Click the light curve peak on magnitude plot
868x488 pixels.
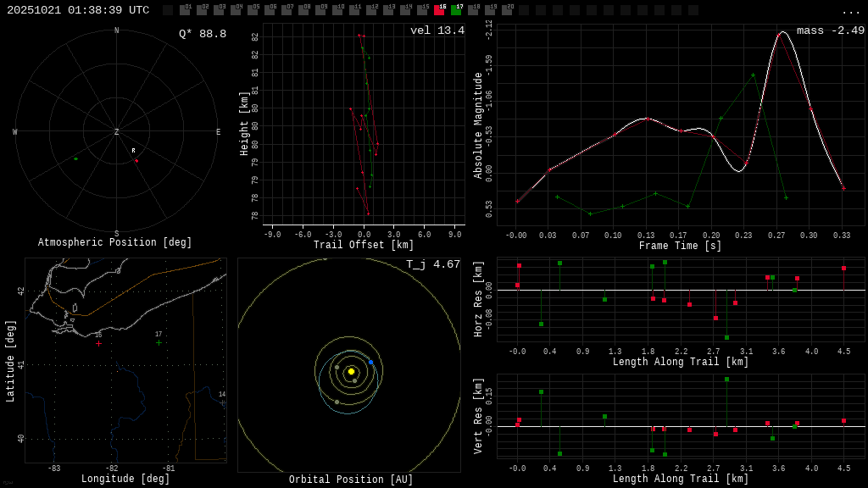pyautogui.click(x=782, y=33)
